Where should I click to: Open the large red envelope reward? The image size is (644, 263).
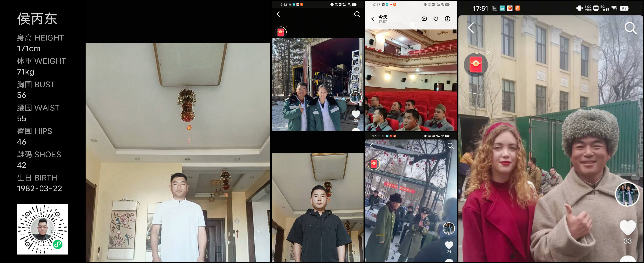pos(476,64)
